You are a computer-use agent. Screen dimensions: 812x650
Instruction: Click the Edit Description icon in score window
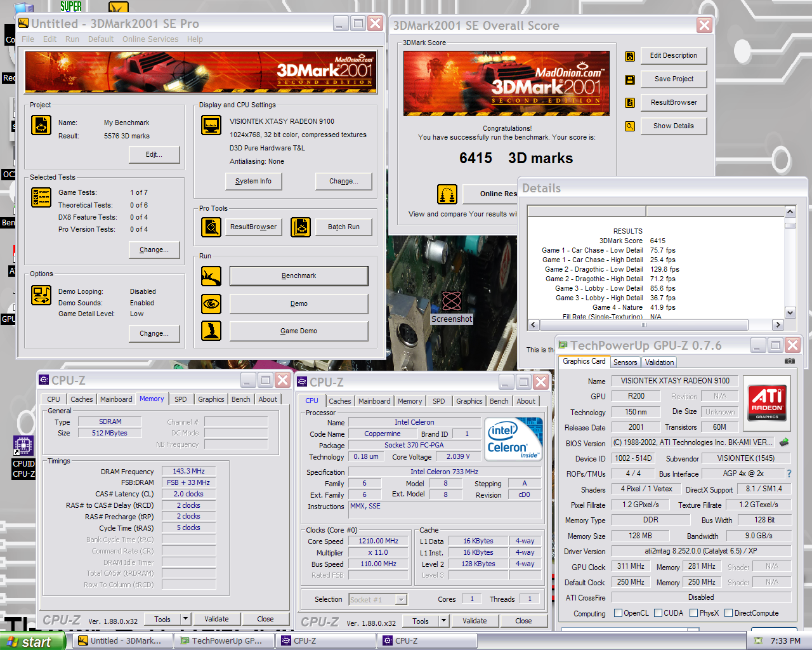630,56
